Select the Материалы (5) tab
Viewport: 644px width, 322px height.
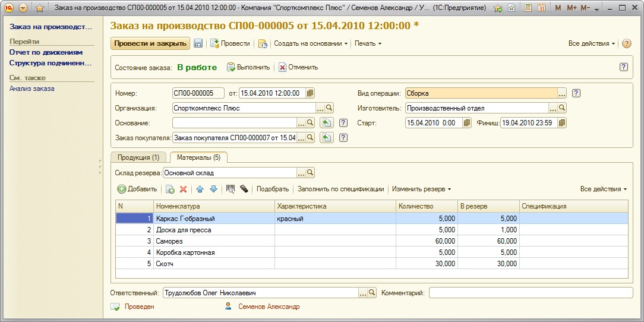(x=198, y=157)
